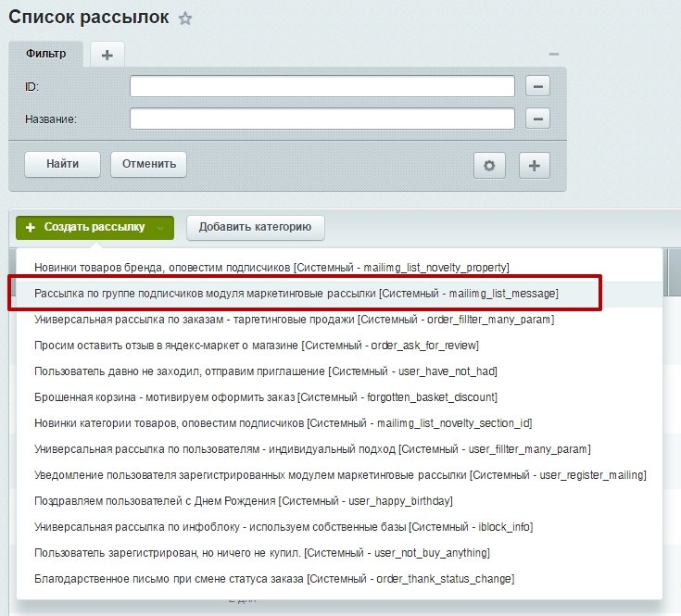Click the plus tab to add filter
The width and height of the screenshot is (681, 616).
pos(107,55)
